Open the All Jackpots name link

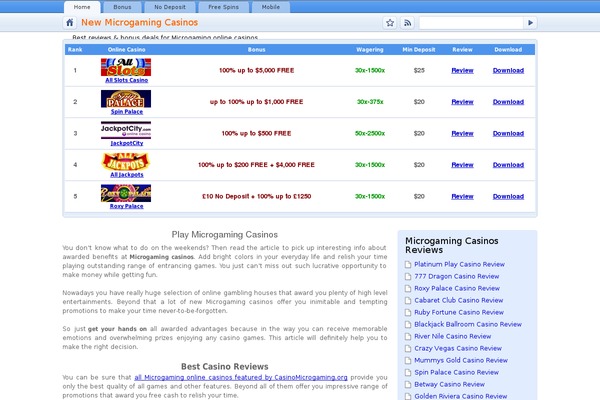127,175
